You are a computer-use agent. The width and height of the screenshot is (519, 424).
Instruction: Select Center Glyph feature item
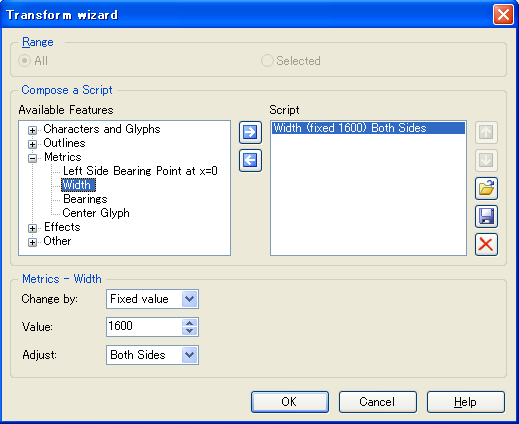coord(96,213)
